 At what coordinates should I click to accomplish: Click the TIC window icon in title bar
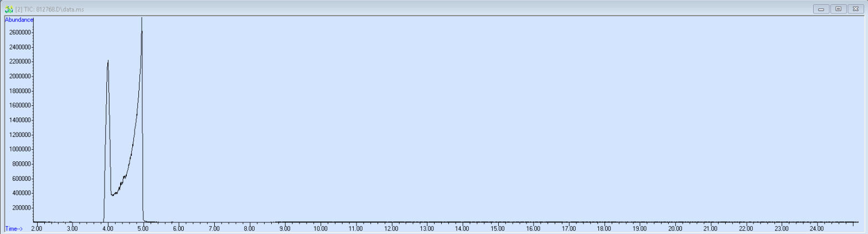click(x=9, y=9)
